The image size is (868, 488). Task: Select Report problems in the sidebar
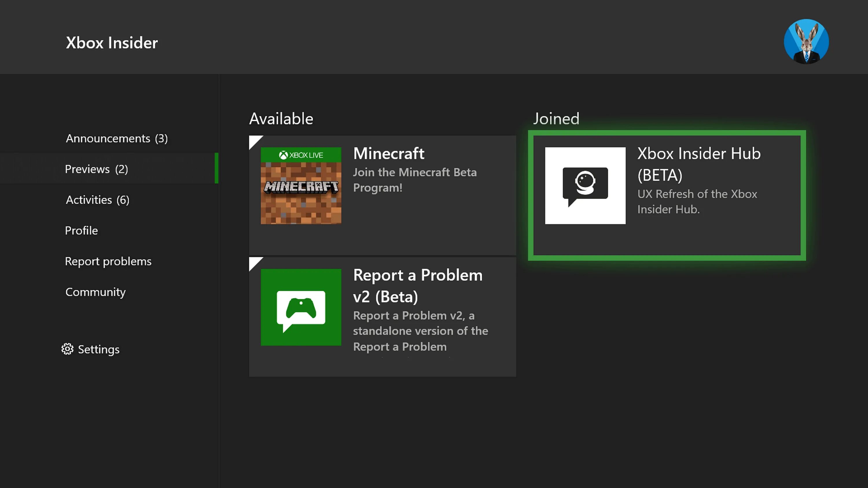[108, 261]
